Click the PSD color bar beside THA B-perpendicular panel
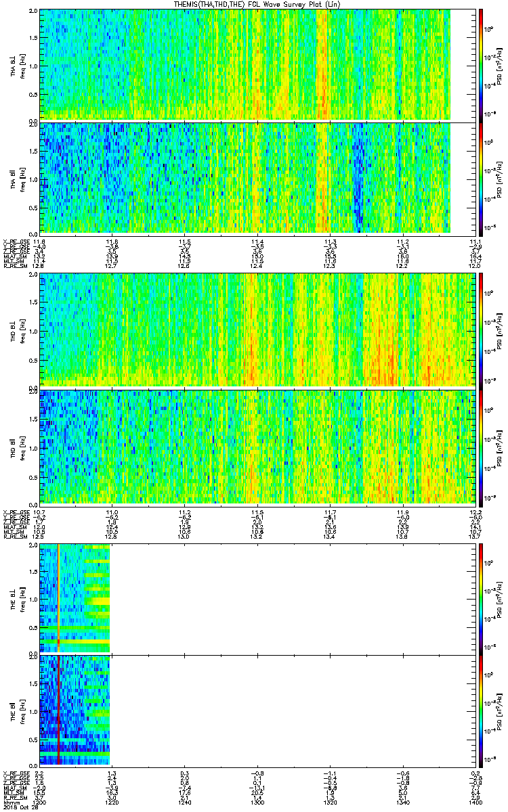This screenshot has width=508, height=812. tap(480, 64)
